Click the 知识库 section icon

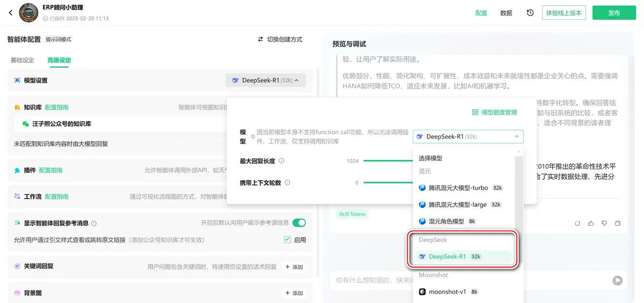17,107
